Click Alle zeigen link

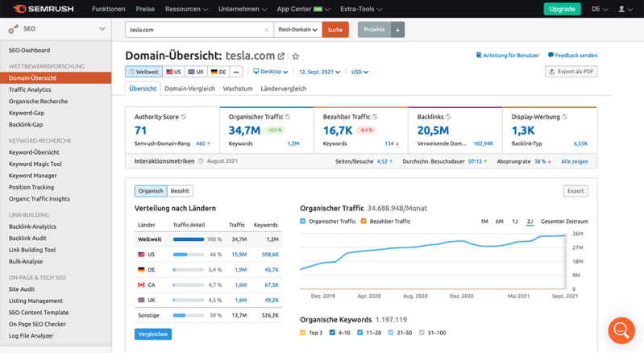[575, 162]
